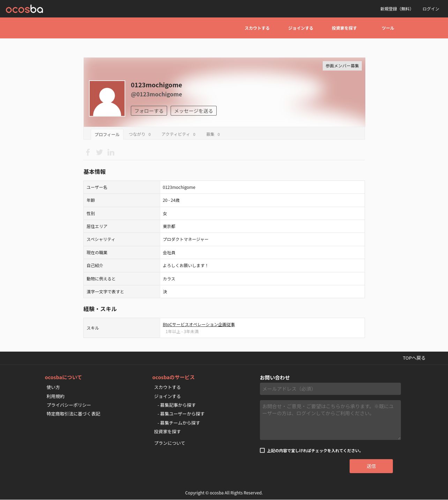Click the 居住エリア row label
The height and width of the screenshot is (500, 448).
tap(97, 227)
